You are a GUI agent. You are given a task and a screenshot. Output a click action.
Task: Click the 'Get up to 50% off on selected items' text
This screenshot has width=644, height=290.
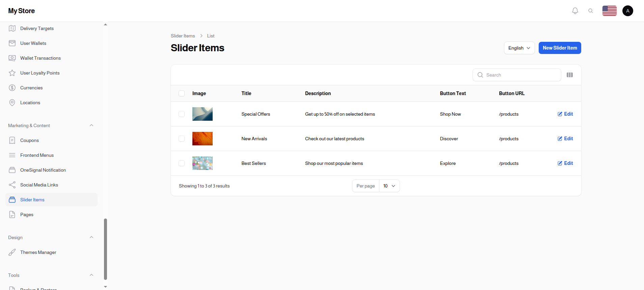tap(340, 114)
